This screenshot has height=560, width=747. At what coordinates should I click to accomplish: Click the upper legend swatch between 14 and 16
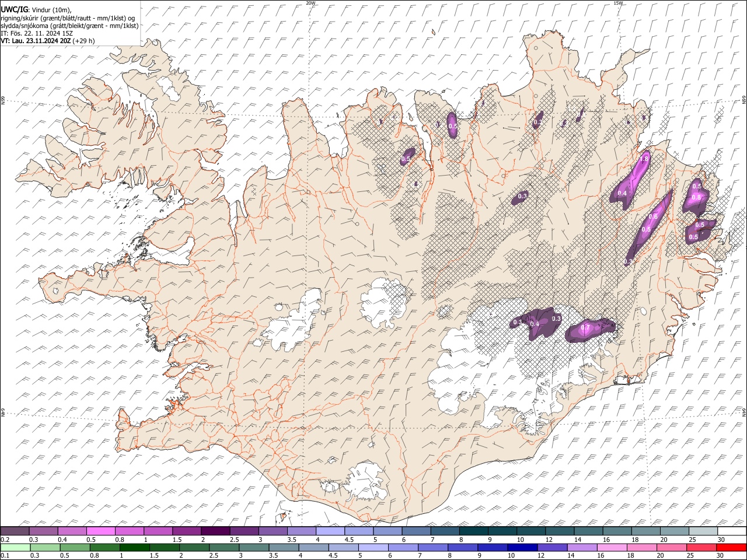coord(588,531)
